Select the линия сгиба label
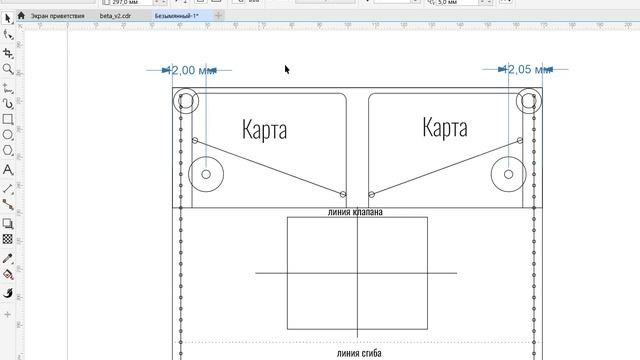The image size is (640, 360). (359, 353)
